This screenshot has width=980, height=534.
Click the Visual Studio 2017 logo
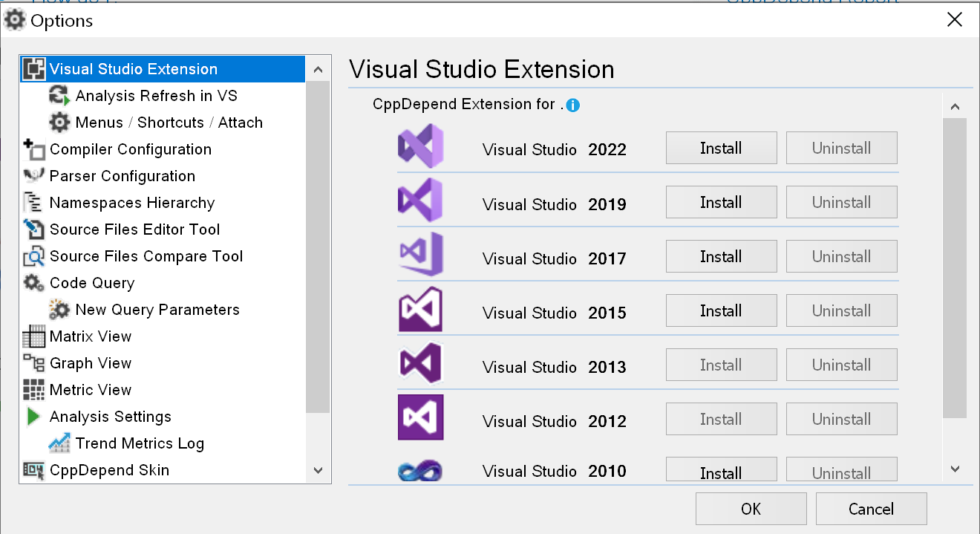click(x=420, y=255)
